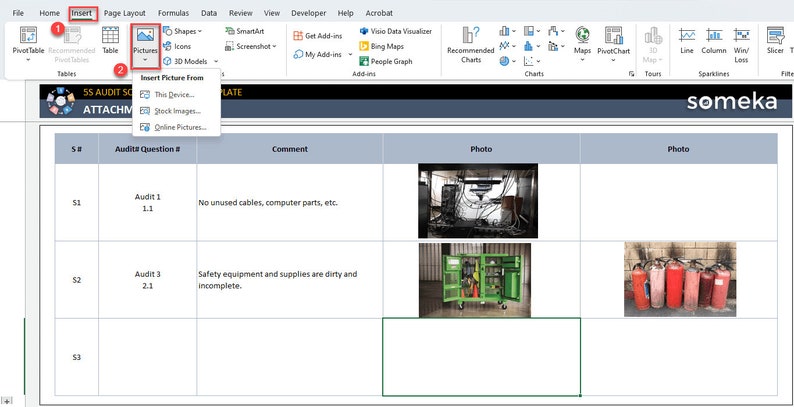Insert a Win/Loss sparkline
Screen dimensions: 794x407
click(741, 45)
